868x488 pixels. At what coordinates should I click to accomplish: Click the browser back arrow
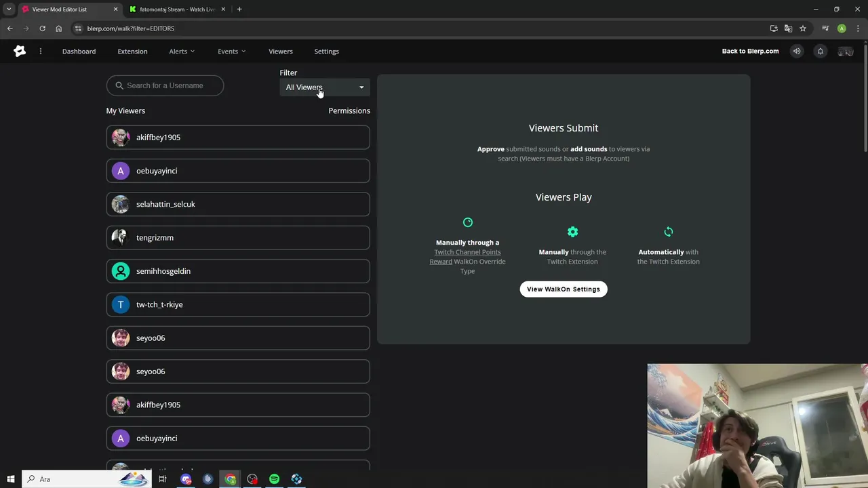pos(9,28)
